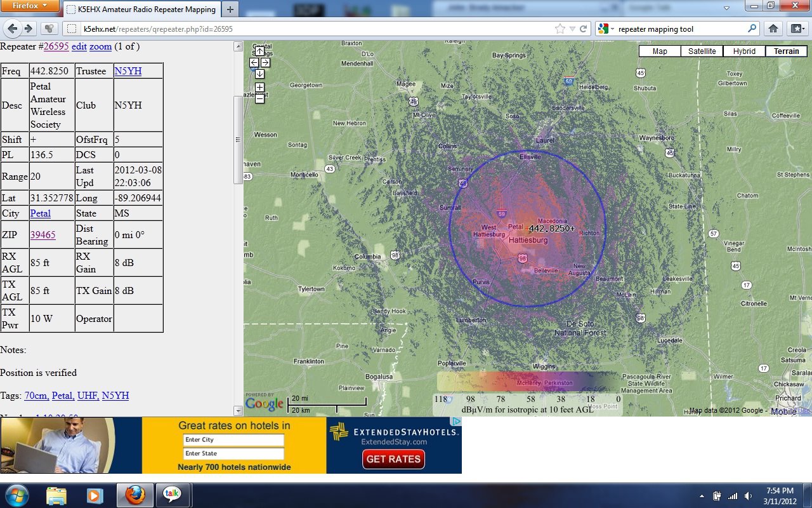Switch map view to Hybrid
Viewport: 812px width, 508px height.
click(x=743, y=51)
